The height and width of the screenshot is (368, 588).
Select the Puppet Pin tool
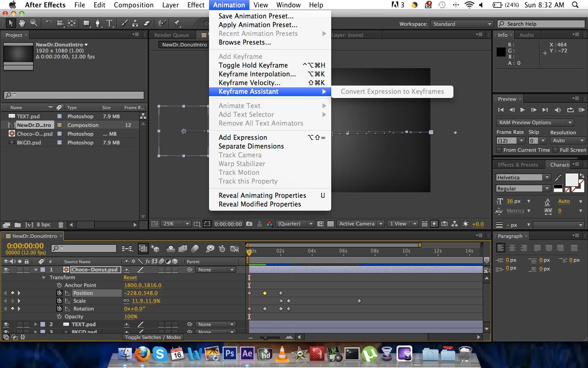coord(177,23)
